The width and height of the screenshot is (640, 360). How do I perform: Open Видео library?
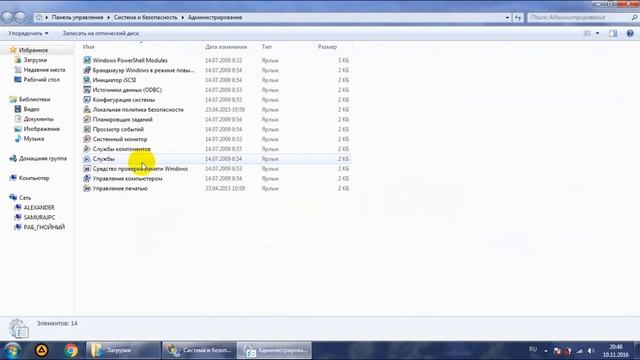(31, 109)
